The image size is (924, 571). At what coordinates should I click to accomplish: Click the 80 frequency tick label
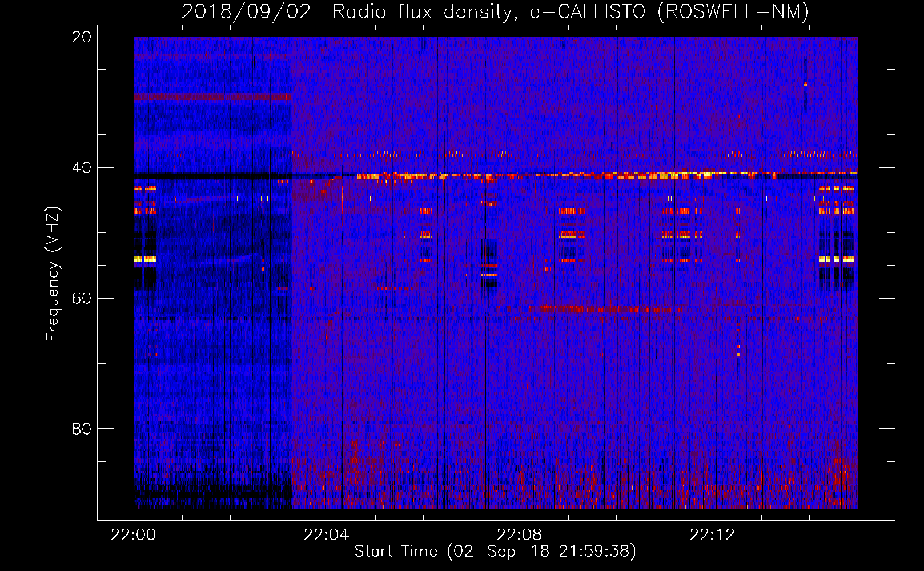point(82,429)
